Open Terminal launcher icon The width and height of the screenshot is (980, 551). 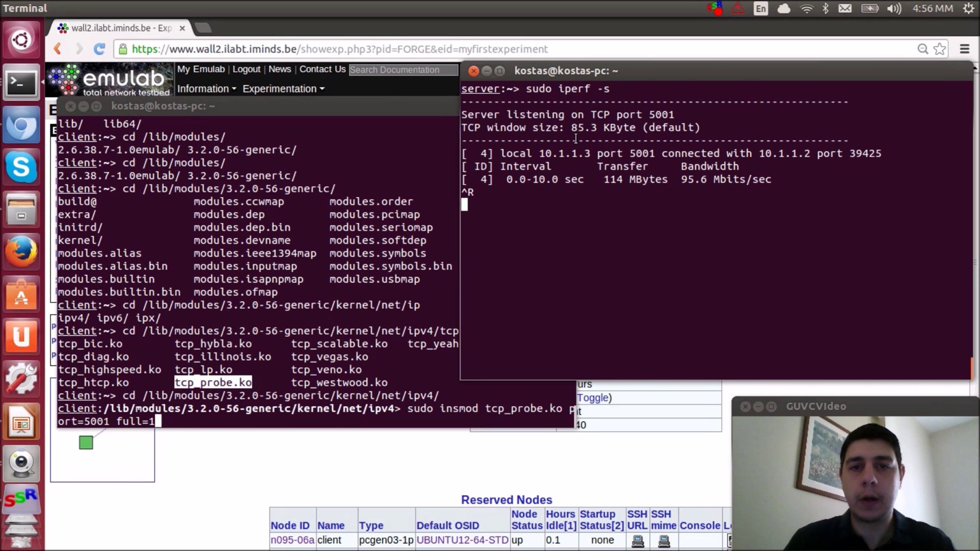tap(21, 82)
